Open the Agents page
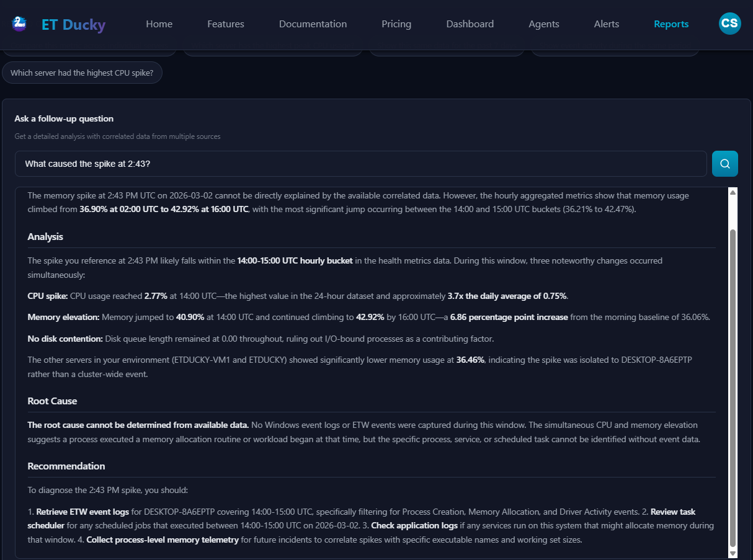The width and height of the screenshot is (753, 560). coord(543,24)
